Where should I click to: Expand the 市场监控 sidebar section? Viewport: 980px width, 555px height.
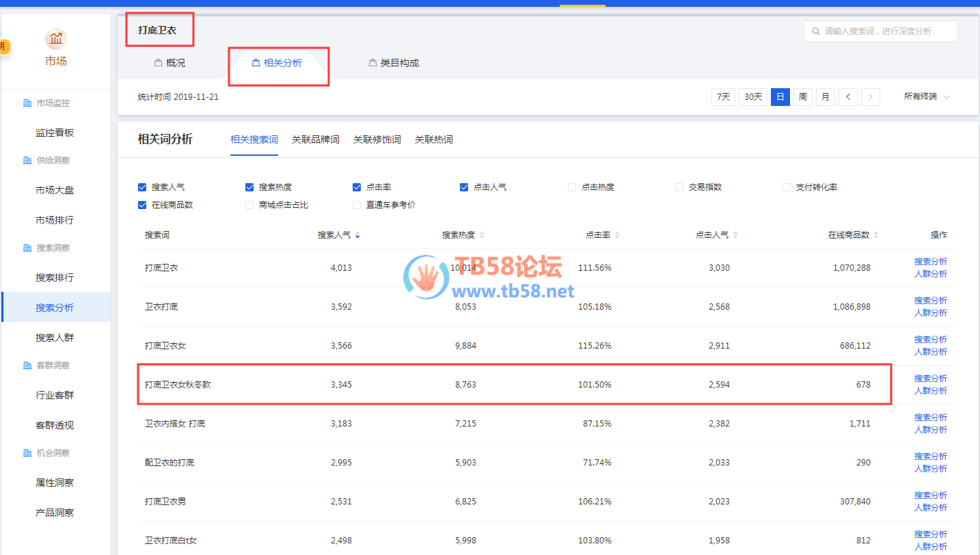tap(53, 103)
